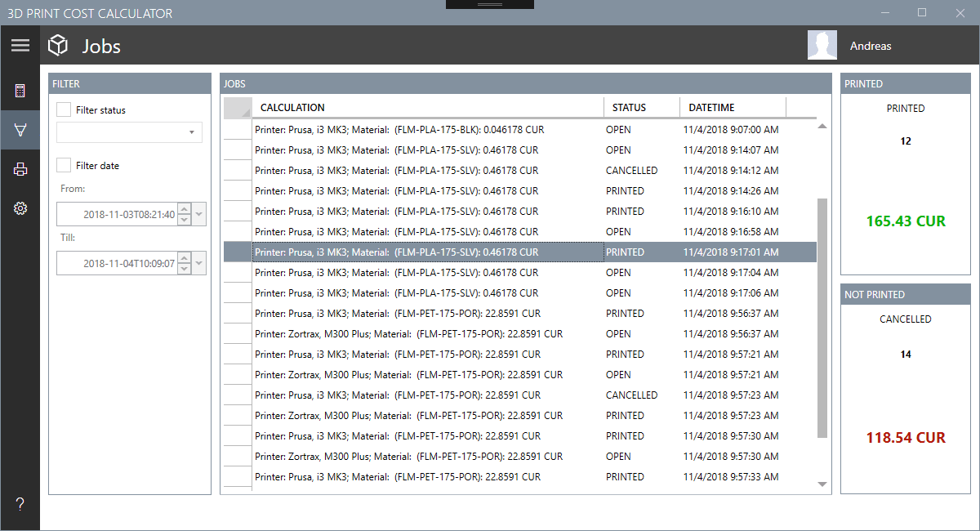Open the hamburger menu
The image size is (980, 531).
[20, 46]
